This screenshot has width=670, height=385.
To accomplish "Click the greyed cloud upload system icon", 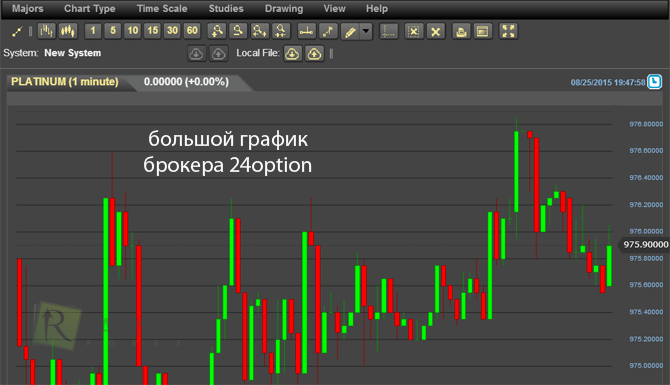I will (218, 54).
